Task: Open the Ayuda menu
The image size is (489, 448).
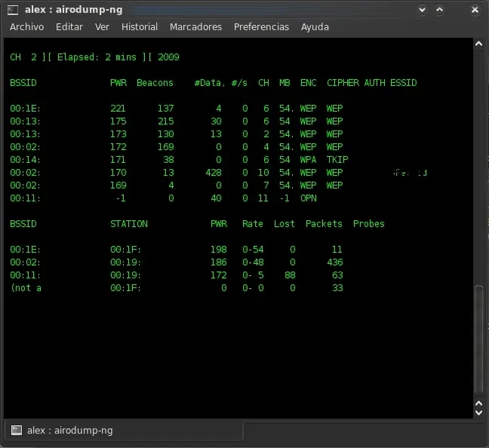Action: (315, 27)
